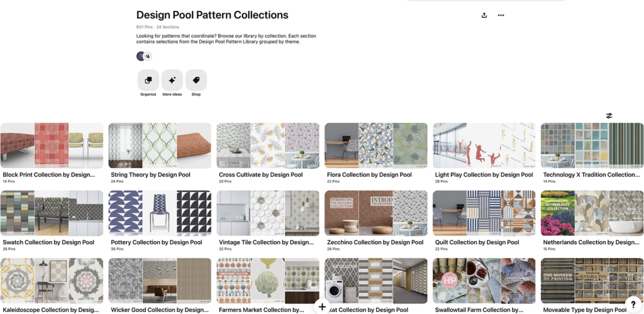Click the Shop tag icon
The height and width of the screenshot is (314, 644).
(196, 81)
